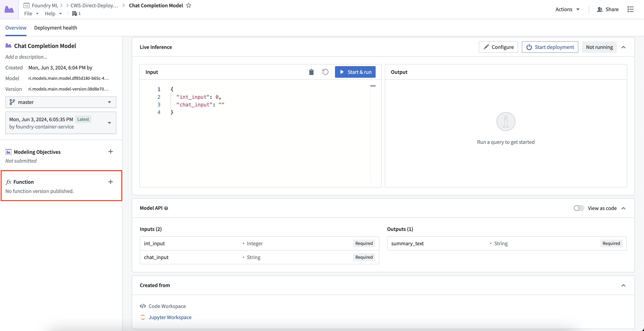
Task: Click the Modeling Objectives section icon
Action: coord(8,152)
